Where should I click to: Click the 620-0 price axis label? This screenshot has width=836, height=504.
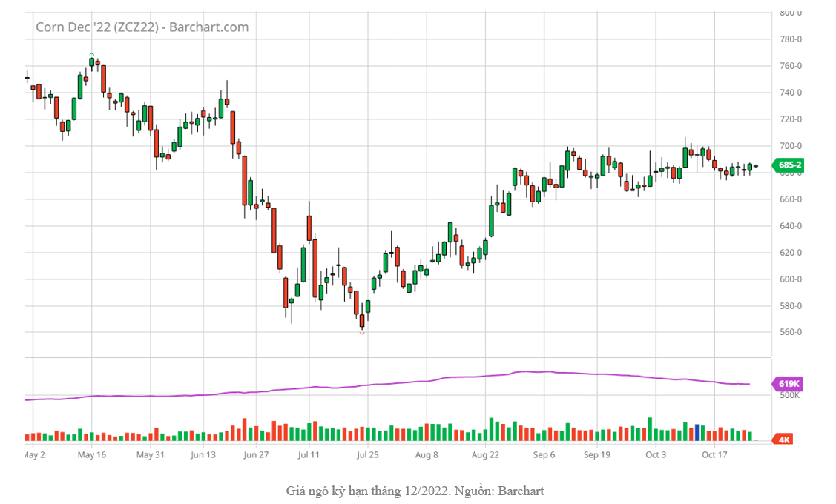pos(790,253)
